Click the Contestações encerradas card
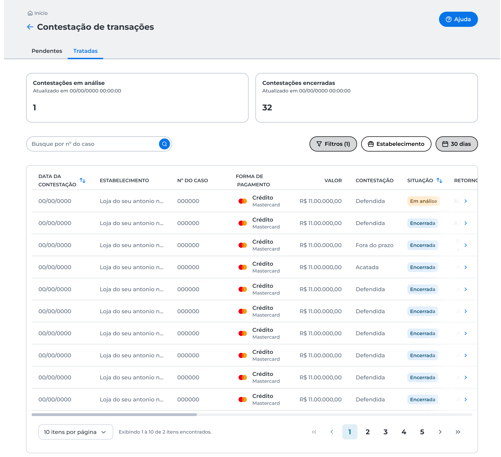The height and width of the screenshot is (457, 501). point(366,98)
